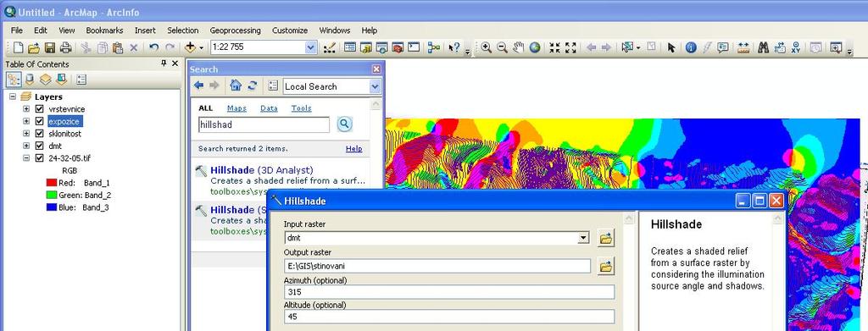Screen dimensions: 868x331
Task: Open the Customize menu
Action: tap(290, 30)
